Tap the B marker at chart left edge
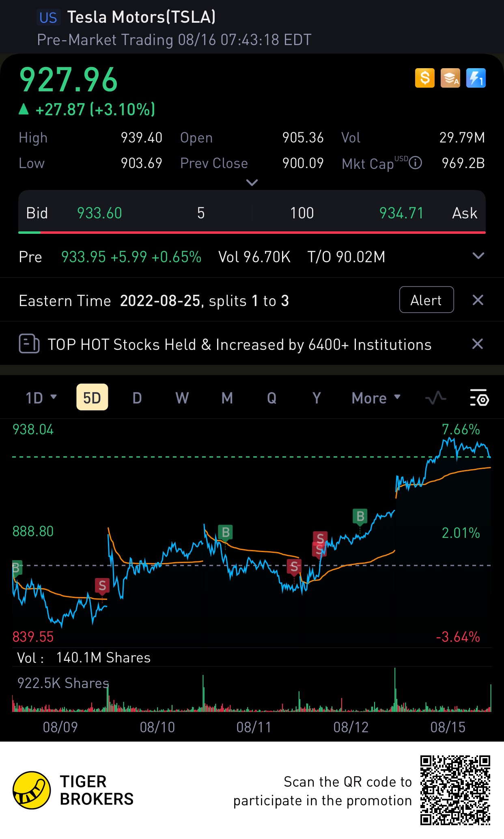This screenshot has width=504, height=839. (x=17, y=568)
